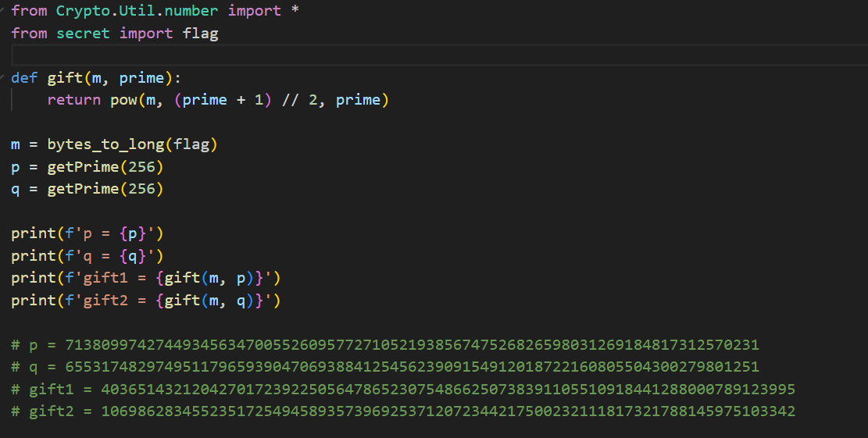Click the gift function name in definition

click(65, 78)
